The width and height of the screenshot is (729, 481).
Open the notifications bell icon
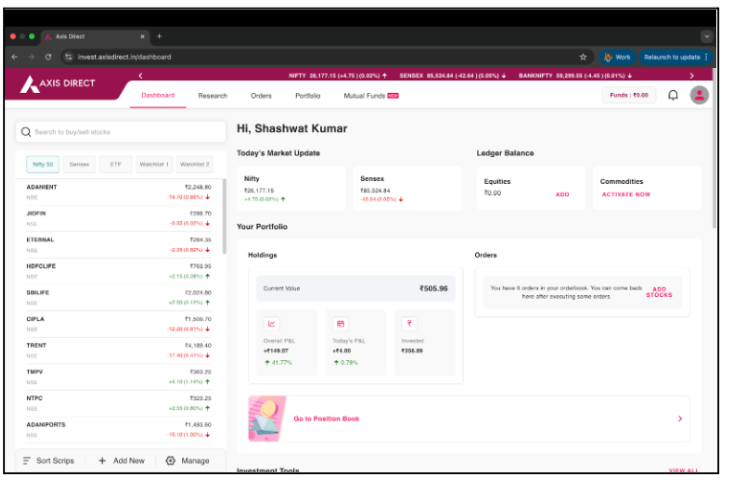[x=673, y=95]
